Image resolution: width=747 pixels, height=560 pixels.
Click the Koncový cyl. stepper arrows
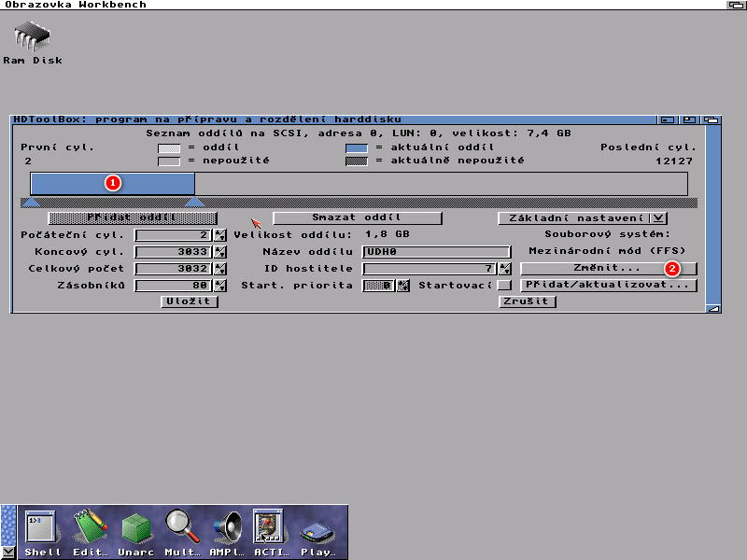(219, 252)
